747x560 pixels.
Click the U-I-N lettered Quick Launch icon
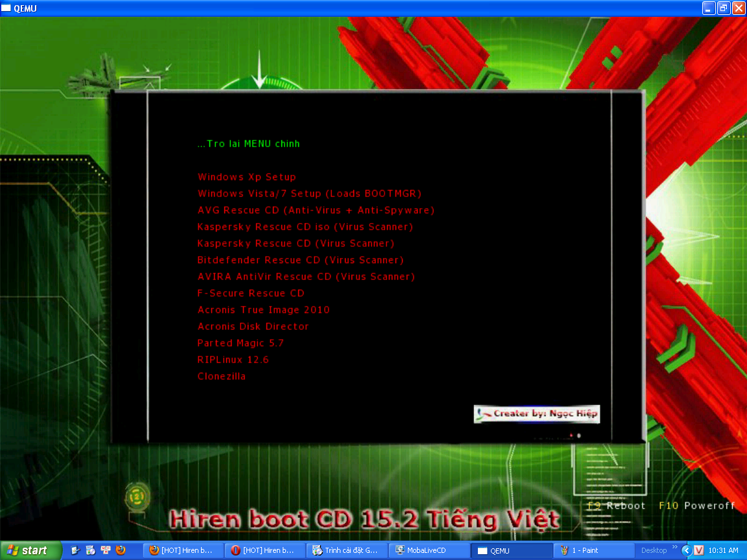coord(106,550)
